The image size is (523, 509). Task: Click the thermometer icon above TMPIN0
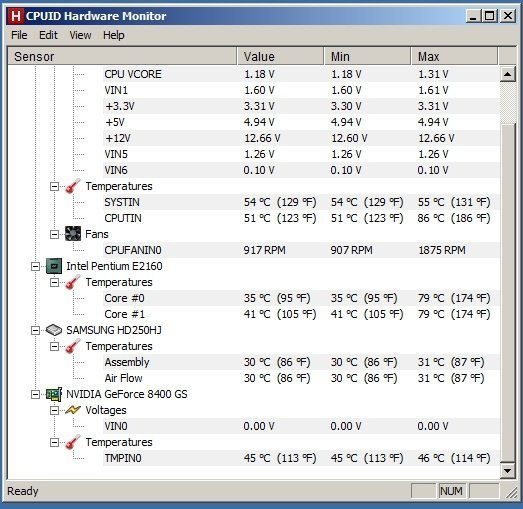click(73, 442)
